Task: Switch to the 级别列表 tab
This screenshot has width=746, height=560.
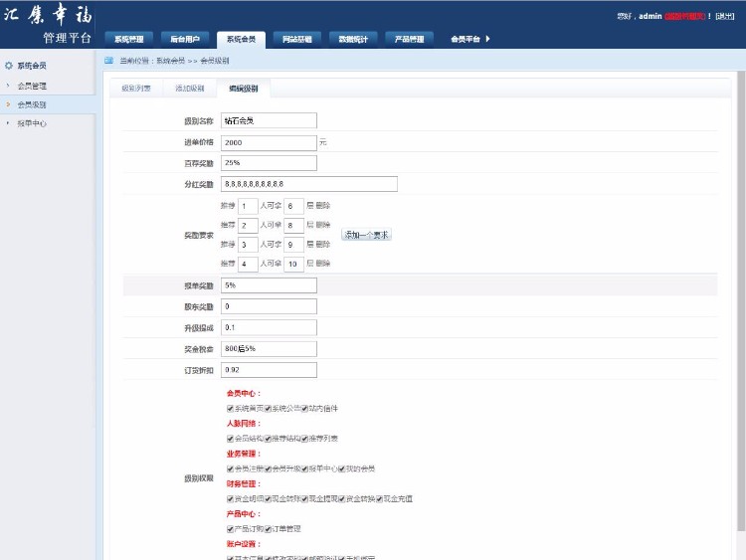Action: (x=136, y=89)
